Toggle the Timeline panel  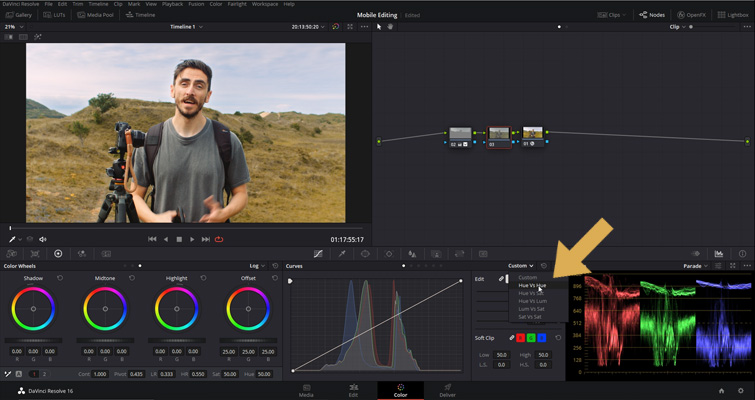140,15
